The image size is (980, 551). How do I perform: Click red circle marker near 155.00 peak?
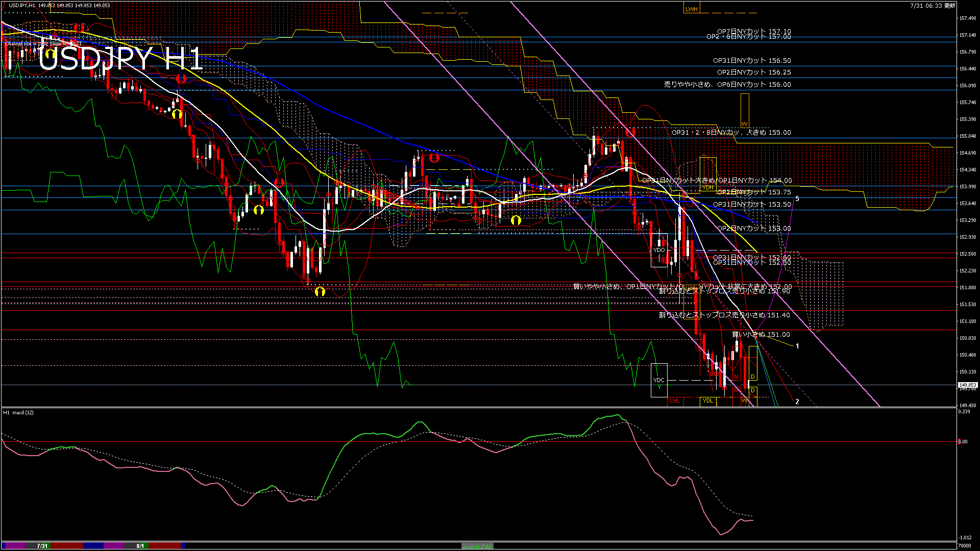630,132
